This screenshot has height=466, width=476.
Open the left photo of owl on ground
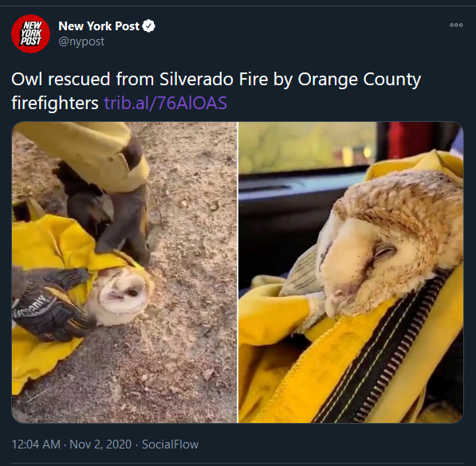pyautogui.click(x=124, y=272)
